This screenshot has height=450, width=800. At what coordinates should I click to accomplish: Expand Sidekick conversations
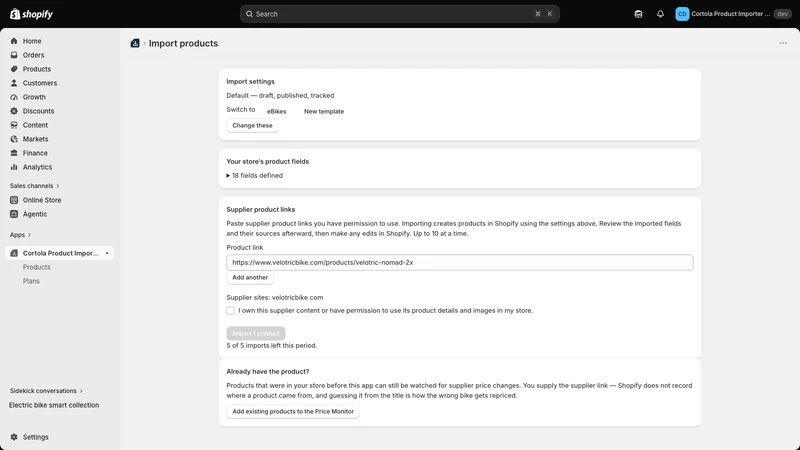[46, 391]
